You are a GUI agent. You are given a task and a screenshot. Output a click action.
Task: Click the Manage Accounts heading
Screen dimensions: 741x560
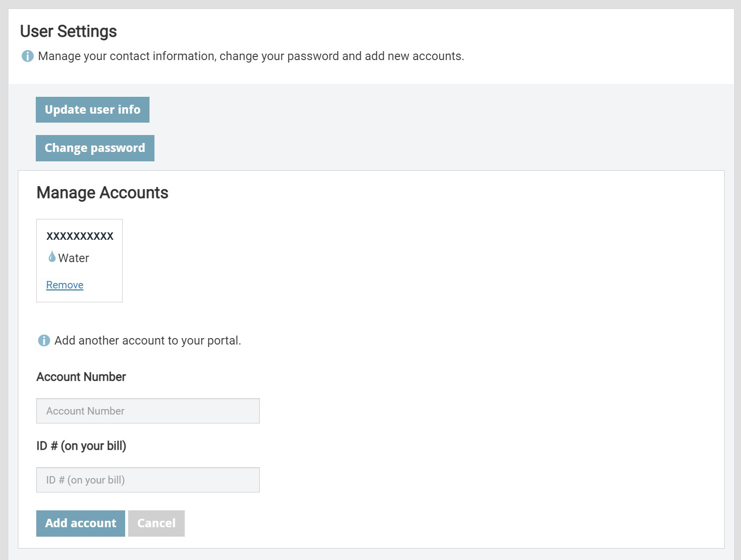tap(102, 193)
